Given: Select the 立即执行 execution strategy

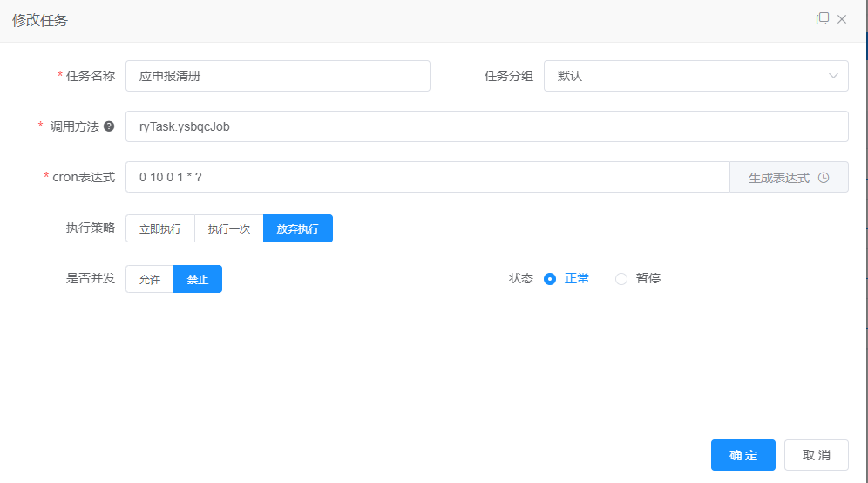Looking at the screenshot, I should tap(160, 228).
